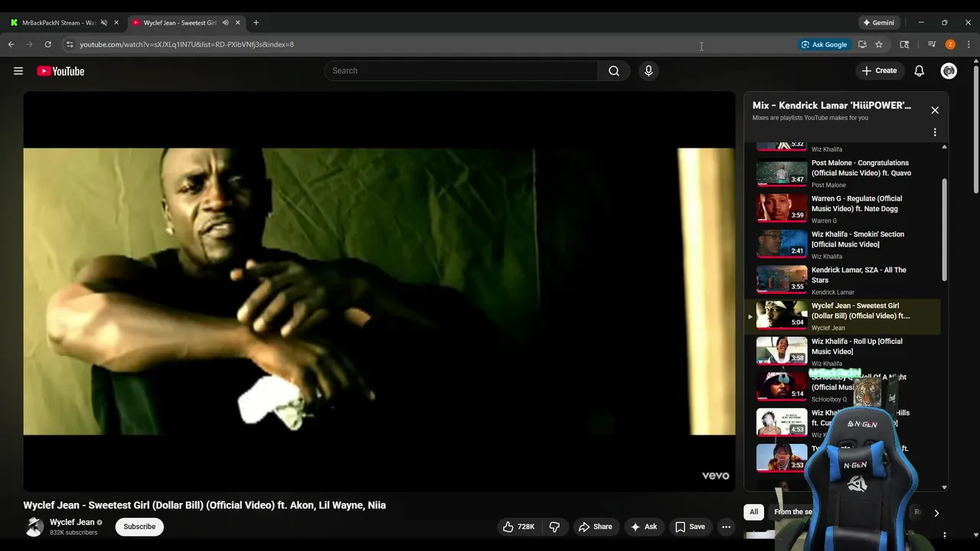The height and width of the screenshot is (551, 980).
Task: Unmute the MrBackPackN Stream tab
Action: coord(104,23)
